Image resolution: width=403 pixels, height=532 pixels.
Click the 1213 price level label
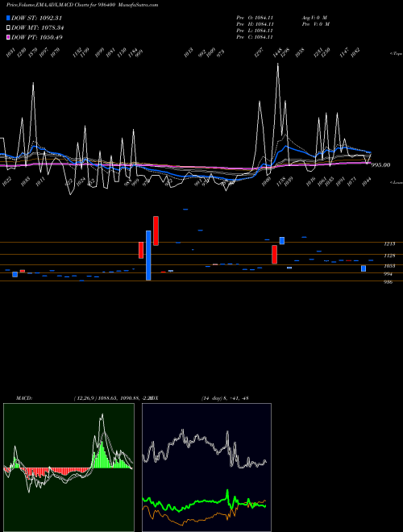coord(389,244)
